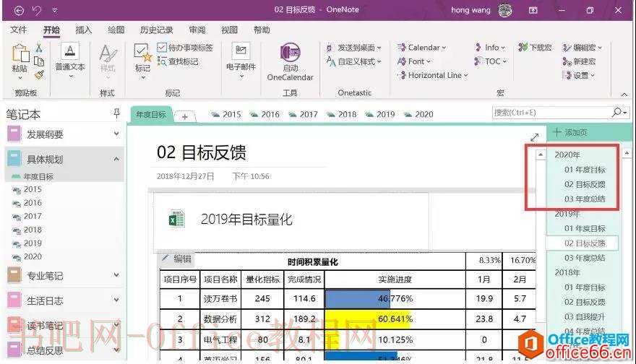
Task: Click the 数据分析 progress bar 60.641%
Action: click(395, 319)
